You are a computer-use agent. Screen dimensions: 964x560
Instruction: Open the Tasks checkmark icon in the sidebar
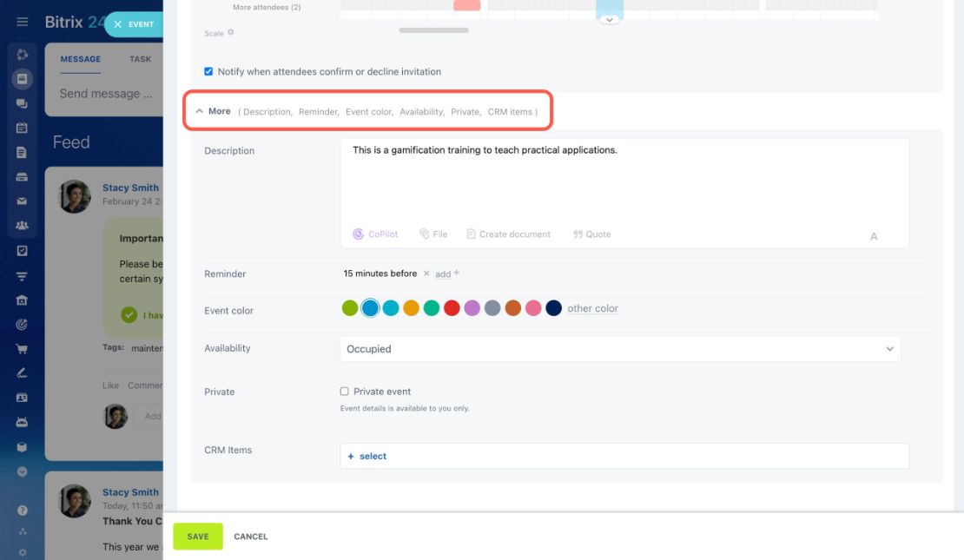point(22,251)
